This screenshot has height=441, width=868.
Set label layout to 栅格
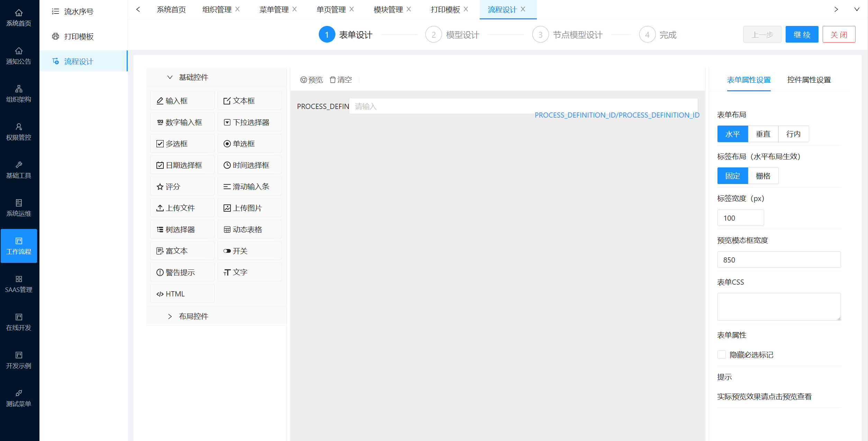point(763,176)
